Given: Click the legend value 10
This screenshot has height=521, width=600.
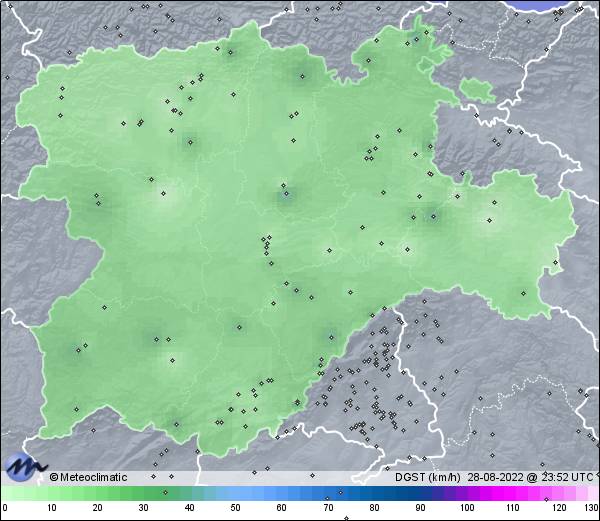Looking at the screenshot, I should tap(52, 508).
